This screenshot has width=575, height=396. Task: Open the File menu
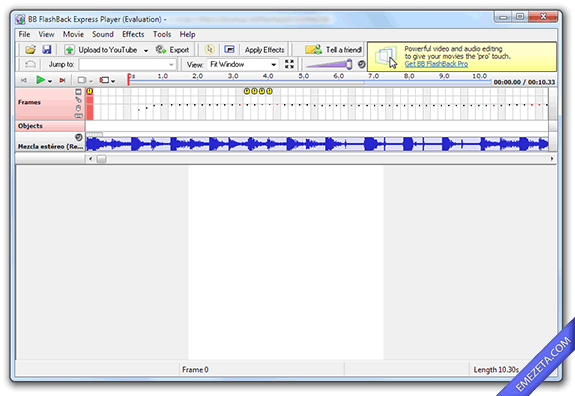(x=24, y=34)
